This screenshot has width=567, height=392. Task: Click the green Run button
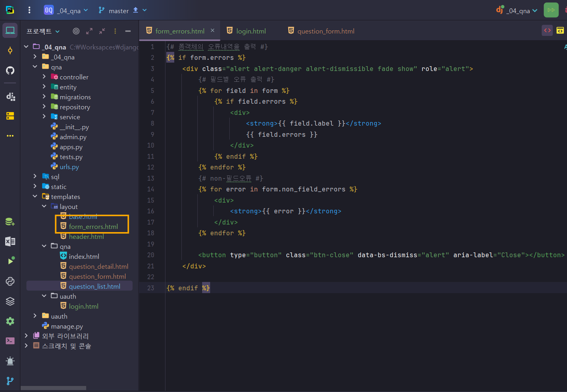click(551, 10)
